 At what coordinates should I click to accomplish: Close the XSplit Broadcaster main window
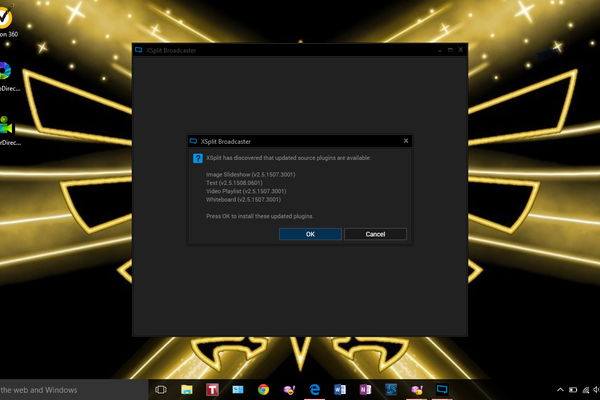point(461,49)
